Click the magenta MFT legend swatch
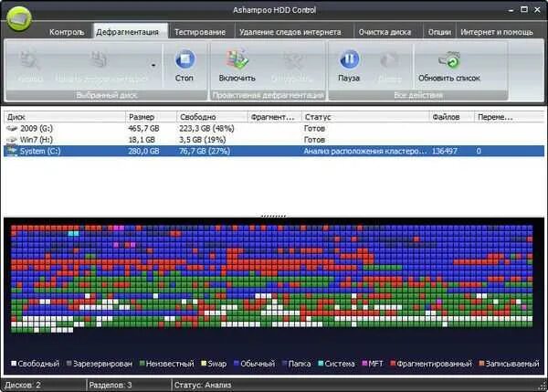This screenshot has width=548, height=392. pyautogui.click(x=364, y=364)
